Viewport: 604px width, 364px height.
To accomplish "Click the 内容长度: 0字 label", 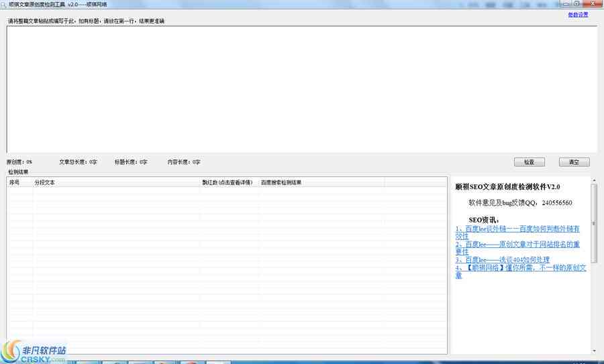I will (x=184, y=162).
